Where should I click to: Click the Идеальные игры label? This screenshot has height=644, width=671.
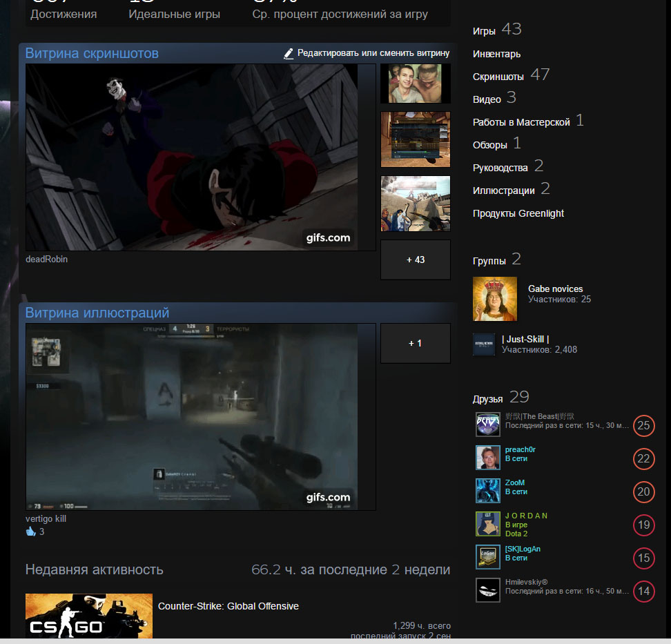click(x=174, y=14)
